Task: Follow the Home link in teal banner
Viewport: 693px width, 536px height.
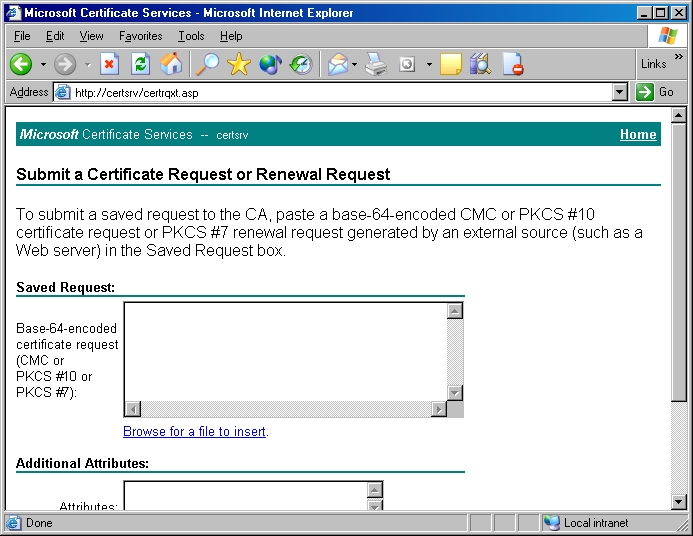Action: pyautogui.click(x=638, y=134)
